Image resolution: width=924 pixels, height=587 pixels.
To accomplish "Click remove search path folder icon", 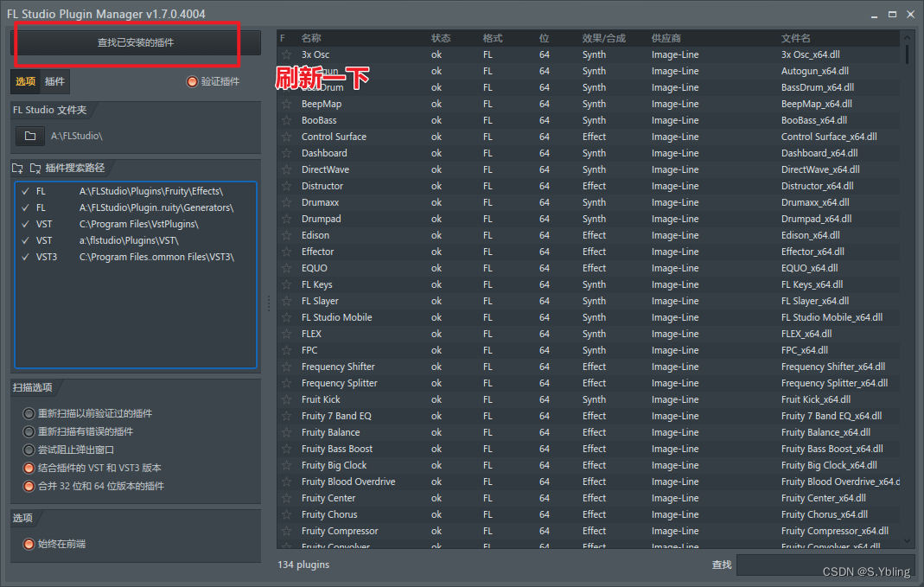I will [x=35, y=169].
